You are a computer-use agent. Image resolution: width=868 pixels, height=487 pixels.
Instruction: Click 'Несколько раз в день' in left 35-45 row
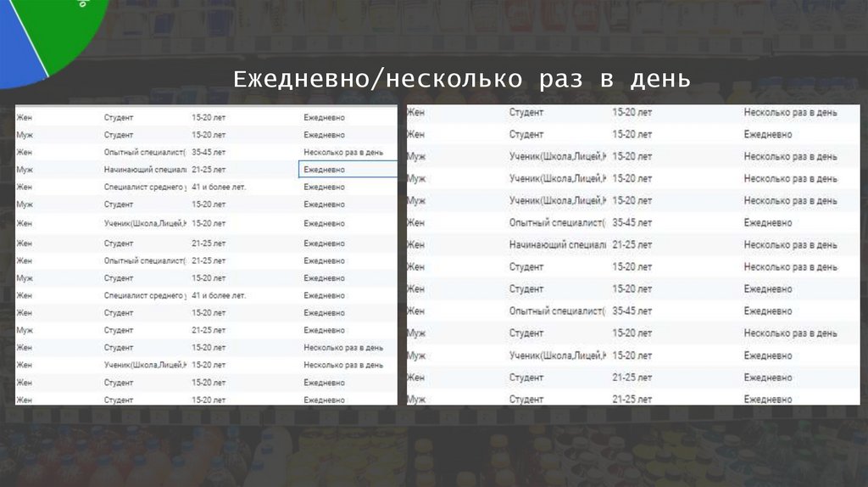point(343,152)
